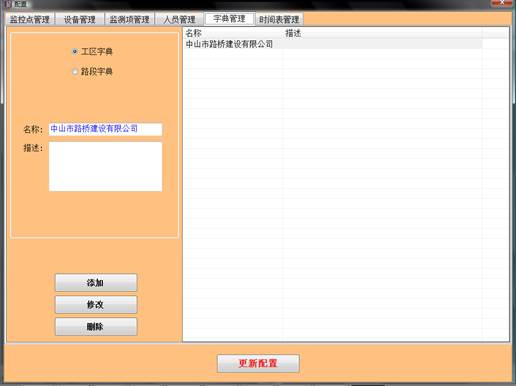Image resolution: width=516 pixels, height=386 pixels.
Task: Choose the 路段字典 radio option
Action: [x=75, y=71]
